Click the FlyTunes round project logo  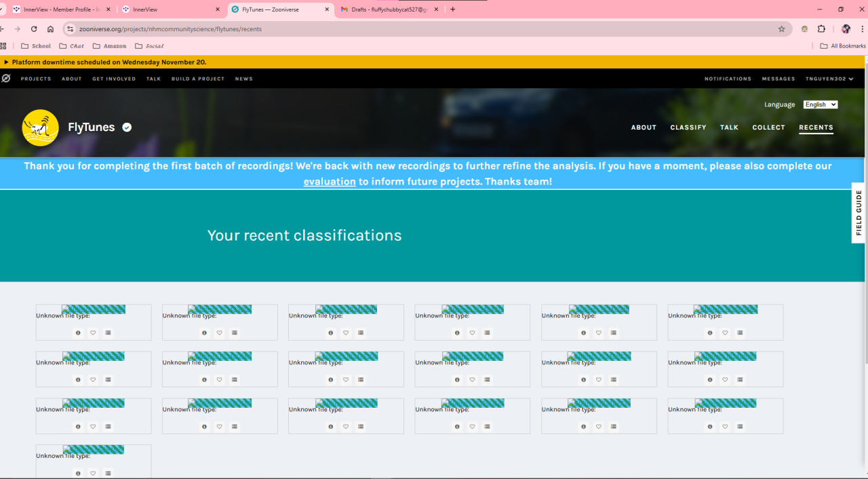pos(41,128)
